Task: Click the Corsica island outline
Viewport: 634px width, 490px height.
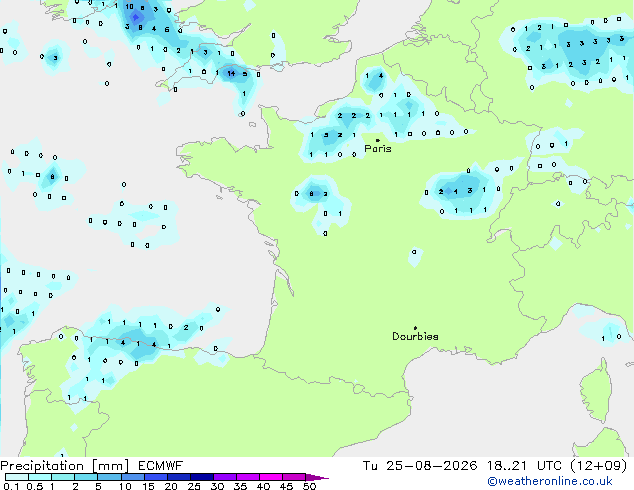Action: pos(596,390)
